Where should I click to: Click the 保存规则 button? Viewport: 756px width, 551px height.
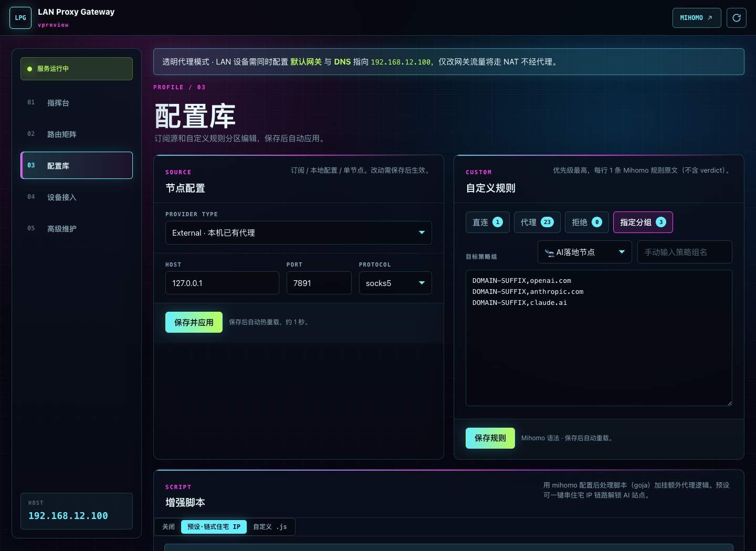tap(490, 438)
